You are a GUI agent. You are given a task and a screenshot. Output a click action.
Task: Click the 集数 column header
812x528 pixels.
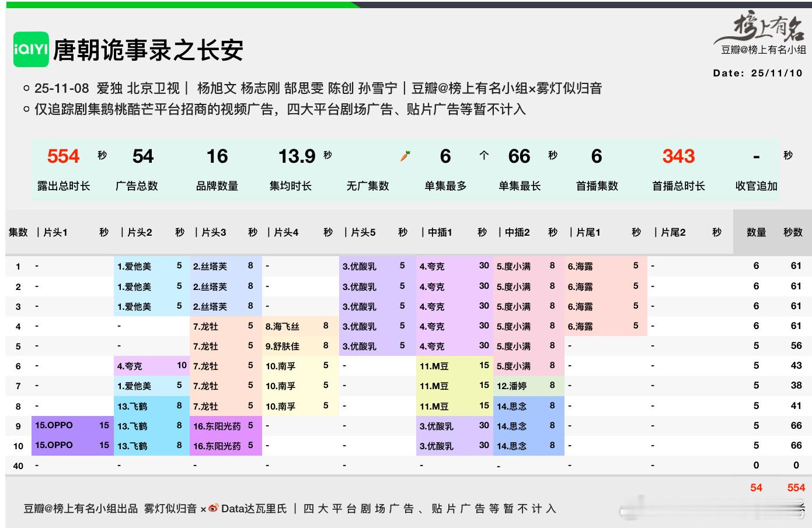(18, 232)
